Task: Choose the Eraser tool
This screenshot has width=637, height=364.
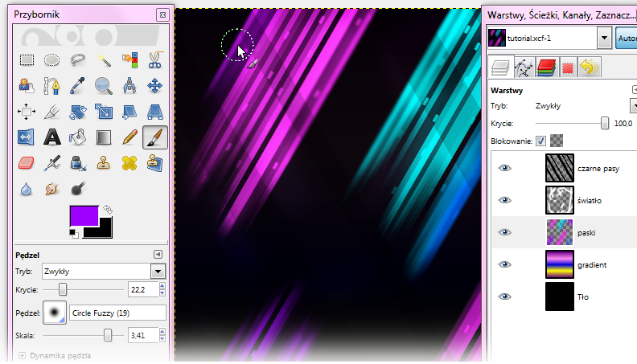Action: pos(27,163)
